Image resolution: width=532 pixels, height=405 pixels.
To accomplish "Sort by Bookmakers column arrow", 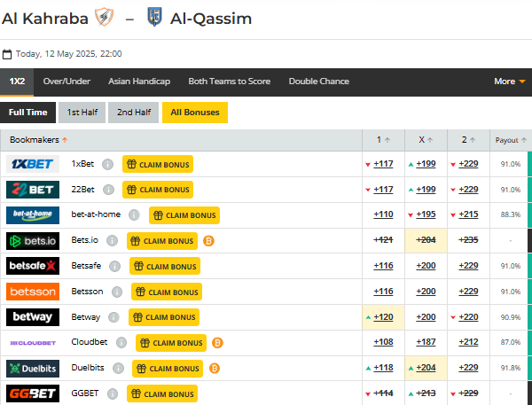I will pyautogui.click(x=65, y=140).
